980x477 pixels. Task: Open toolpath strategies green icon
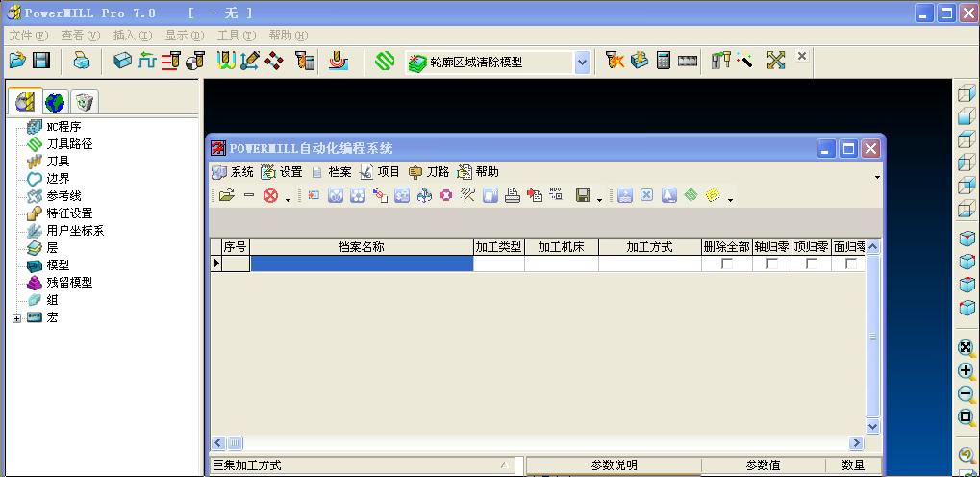pyautogui.click(x=385, y=61)
